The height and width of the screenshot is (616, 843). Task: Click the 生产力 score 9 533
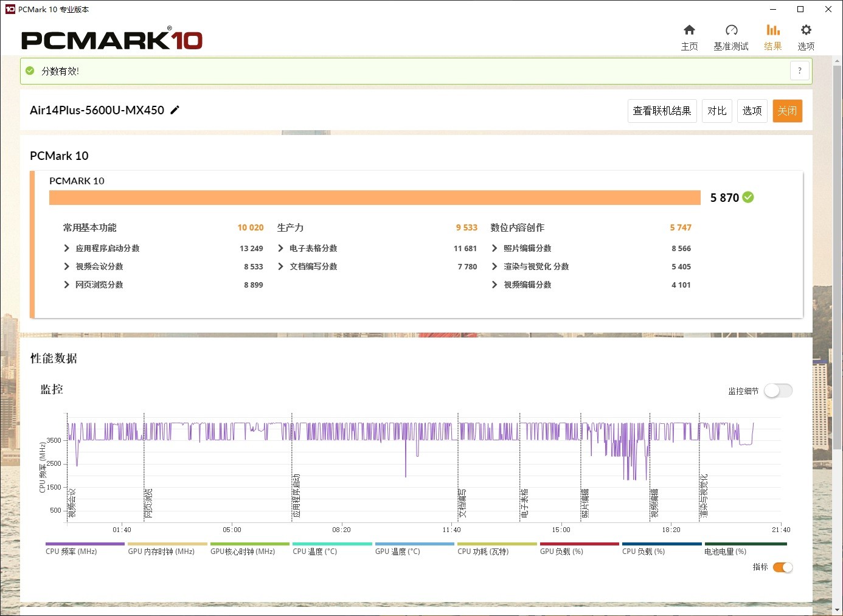coord(467,227)
